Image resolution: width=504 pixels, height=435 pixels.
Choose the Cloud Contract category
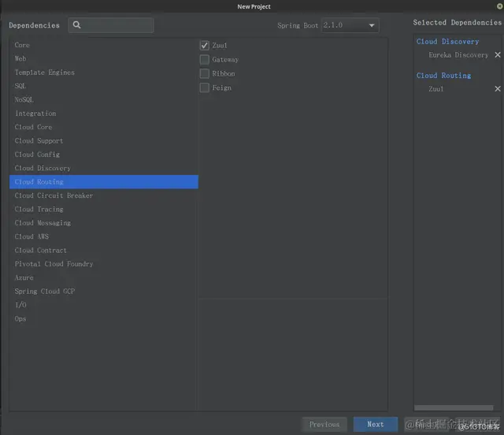[103, 251]
